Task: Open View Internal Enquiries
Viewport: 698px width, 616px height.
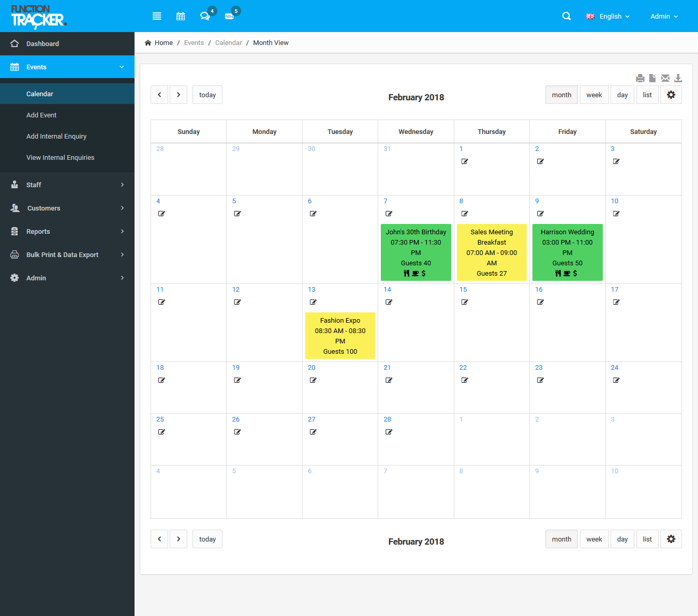Action: click(67, 157)
